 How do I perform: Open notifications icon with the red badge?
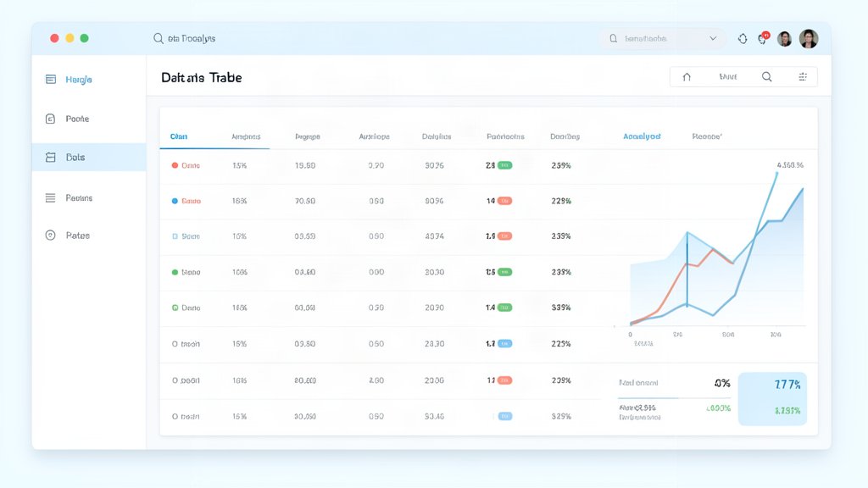(764, 38)
